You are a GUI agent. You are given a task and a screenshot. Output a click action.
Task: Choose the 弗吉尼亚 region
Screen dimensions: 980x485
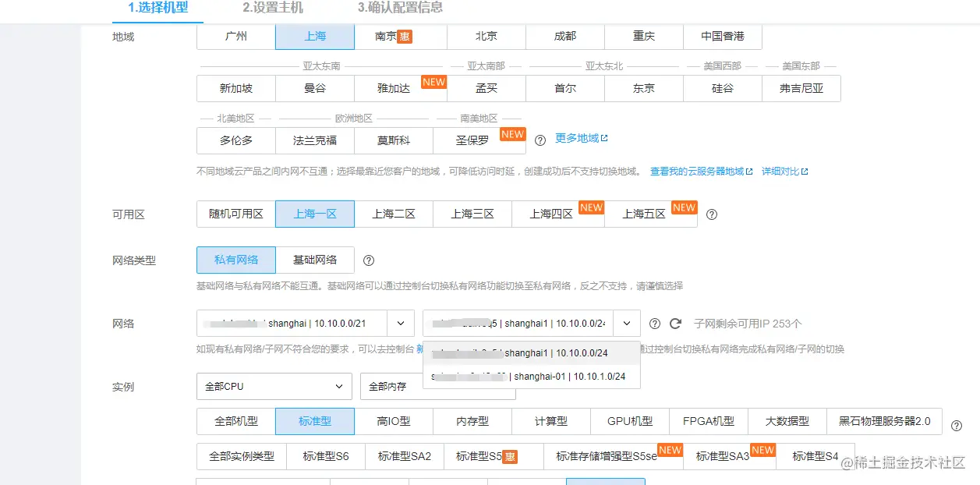tap(801, 88)
